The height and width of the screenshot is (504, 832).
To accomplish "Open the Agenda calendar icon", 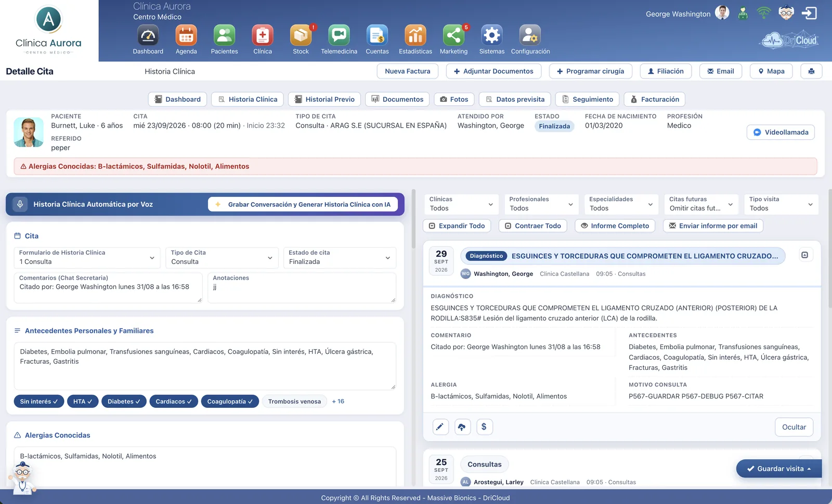I will point(186,35).
